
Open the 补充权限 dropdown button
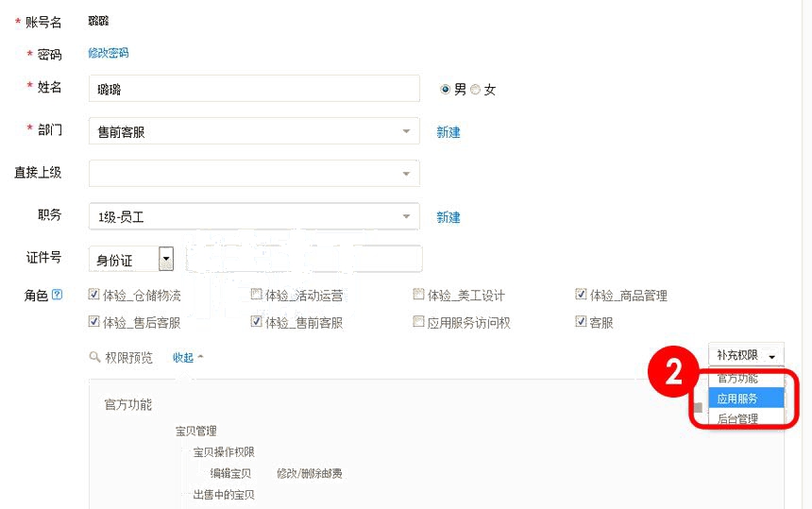pyautogui.click(x=746, y=355)
